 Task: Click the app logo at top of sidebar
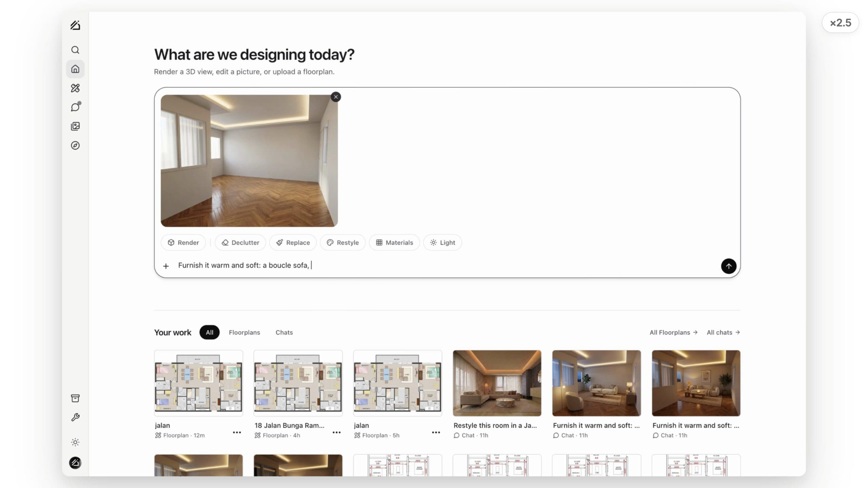(75, 25)
